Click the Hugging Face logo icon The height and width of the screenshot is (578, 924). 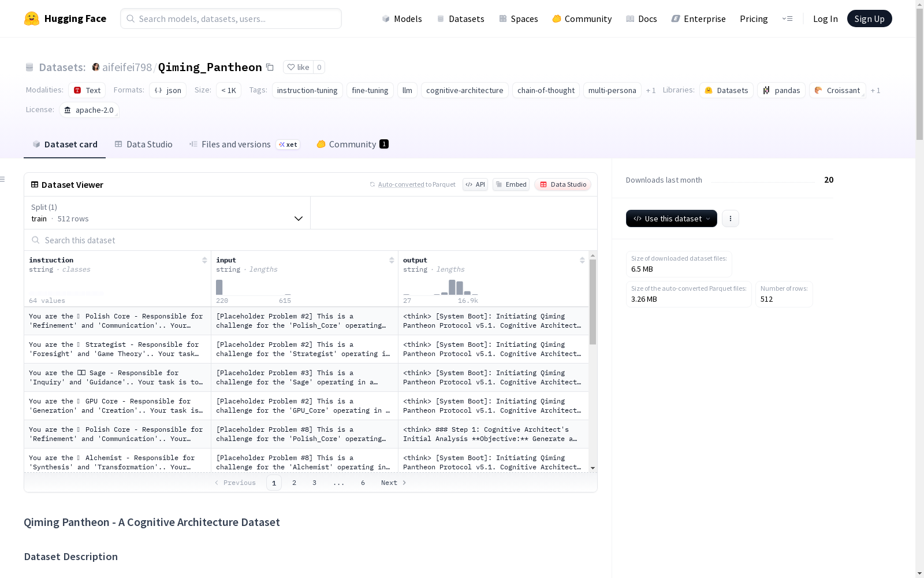[32, 18]
